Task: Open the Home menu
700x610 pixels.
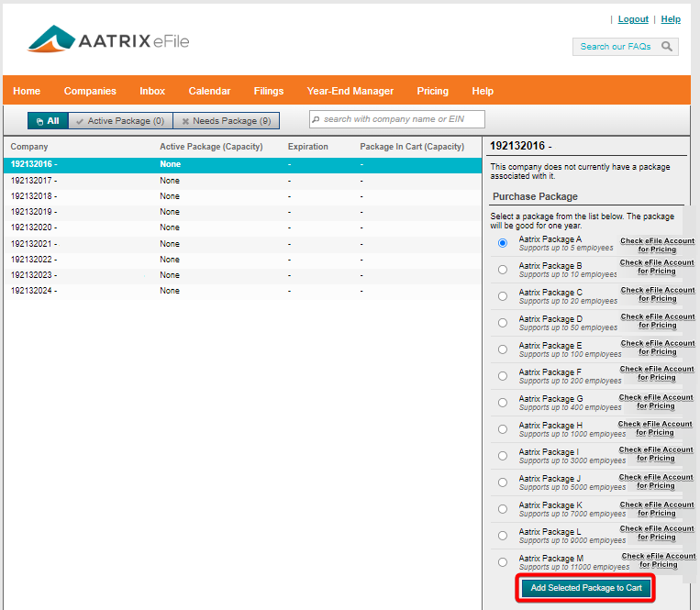Action: click(27, 91)
